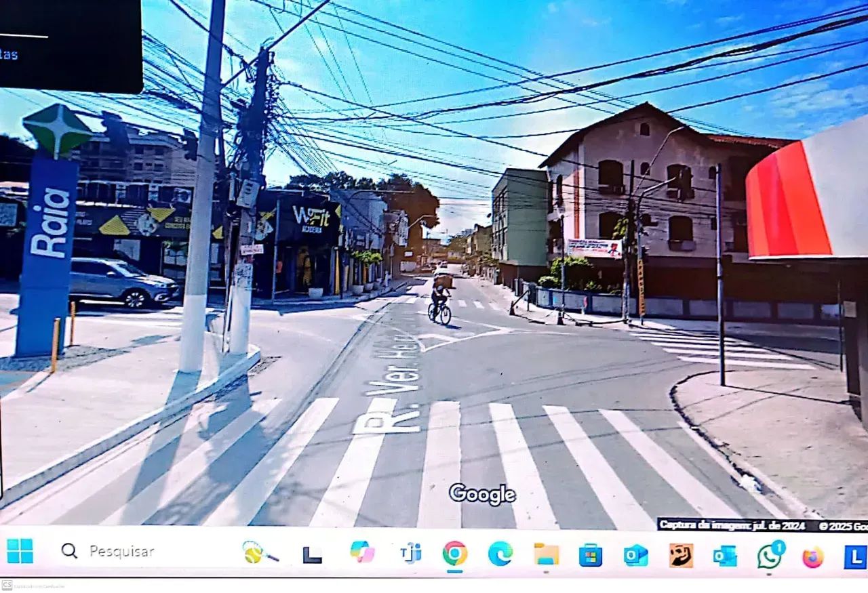
Task: Launch Firefox from the taskbar
Action: pyautogui.click(x=812, y=557)
